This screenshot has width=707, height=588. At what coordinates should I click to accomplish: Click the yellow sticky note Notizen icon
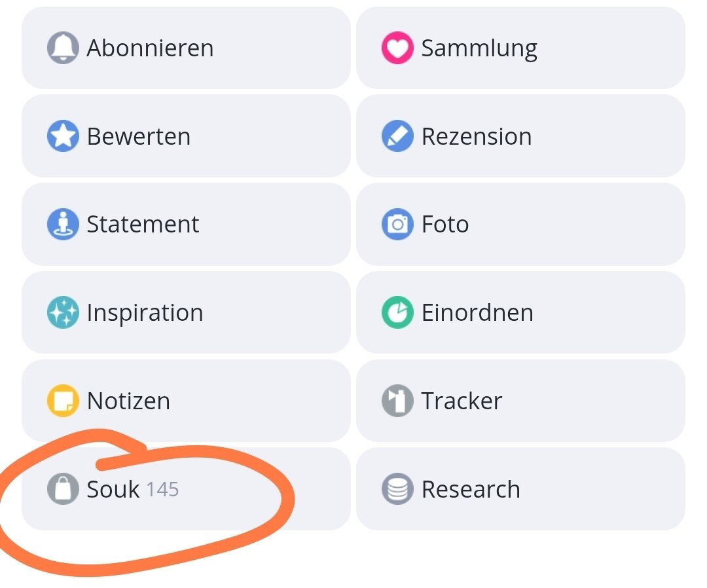pos(63,401)
